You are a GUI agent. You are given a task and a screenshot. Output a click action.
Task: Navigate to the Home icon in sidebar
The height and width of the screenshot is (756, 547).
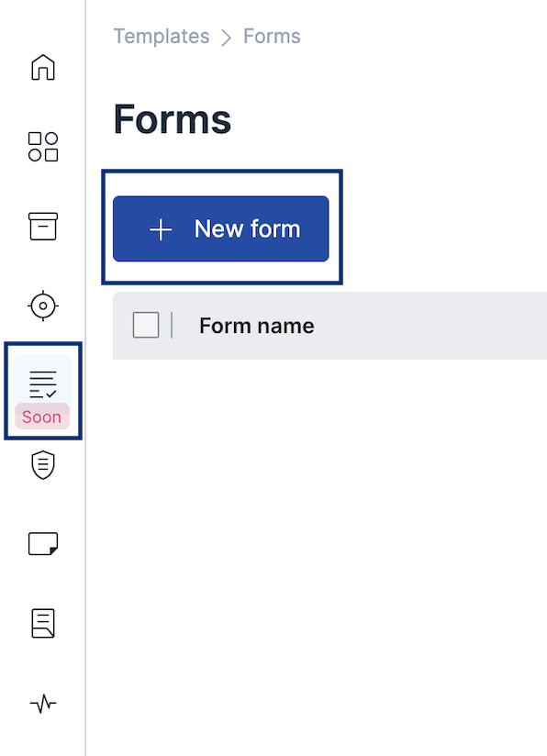click(41, 68)
